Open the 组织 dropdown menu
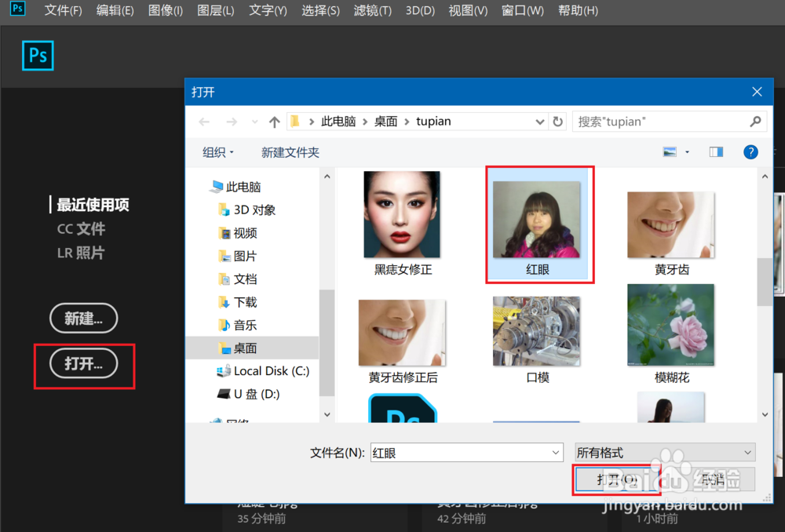This screenshot has width=785, height=532. tap(217, 152)
